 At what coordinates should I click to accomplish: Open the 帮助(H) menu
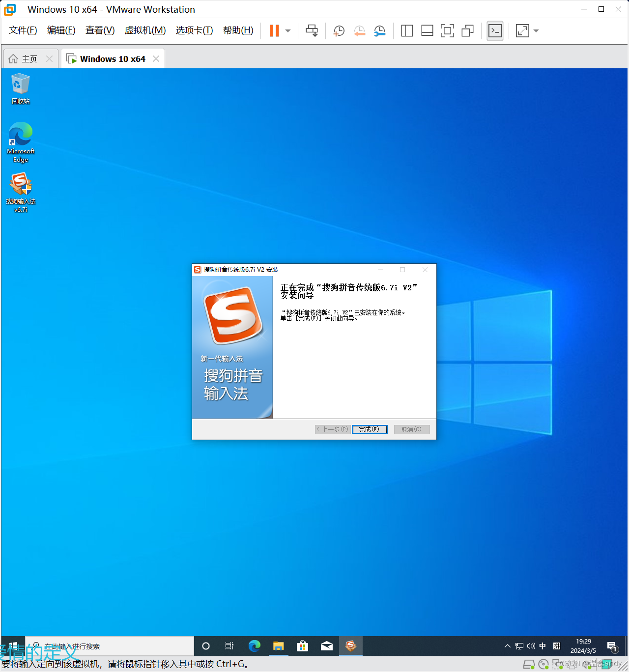pyautogui.click(x=238, y=30)
